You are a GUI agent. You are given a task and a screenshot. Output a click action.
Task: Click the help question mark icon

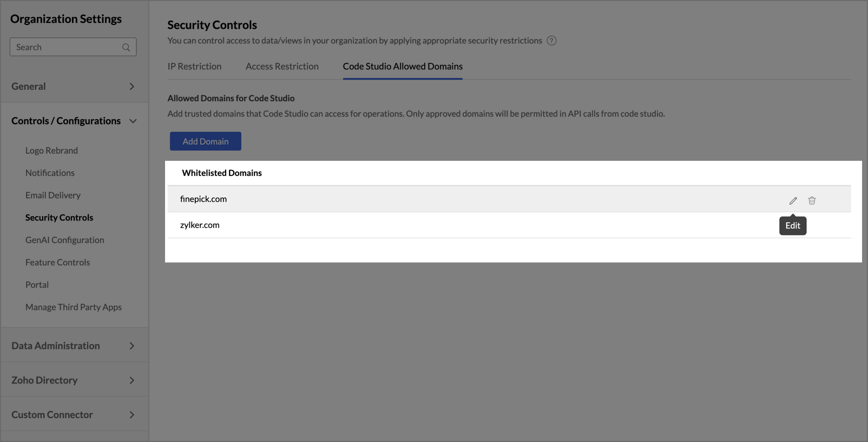pos(551,41)
